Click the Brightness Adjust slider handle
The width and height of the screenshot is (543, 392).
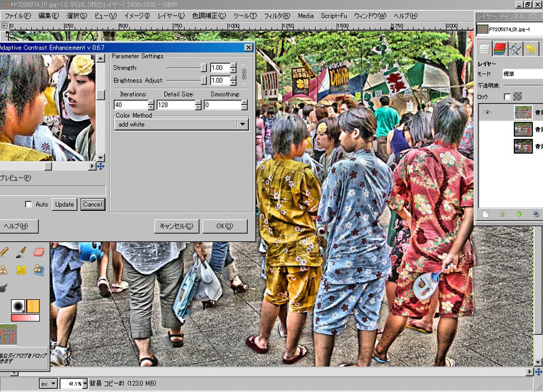click(204, 81)
